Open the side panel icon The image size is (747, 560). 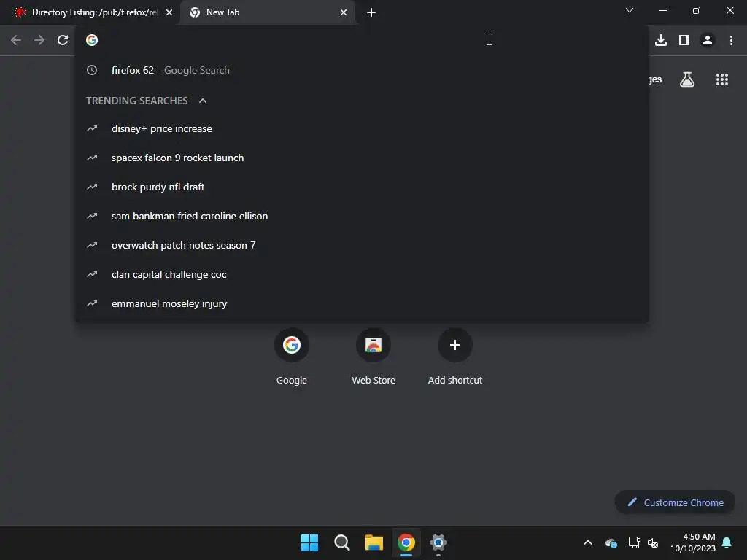(x=684, y=40)
